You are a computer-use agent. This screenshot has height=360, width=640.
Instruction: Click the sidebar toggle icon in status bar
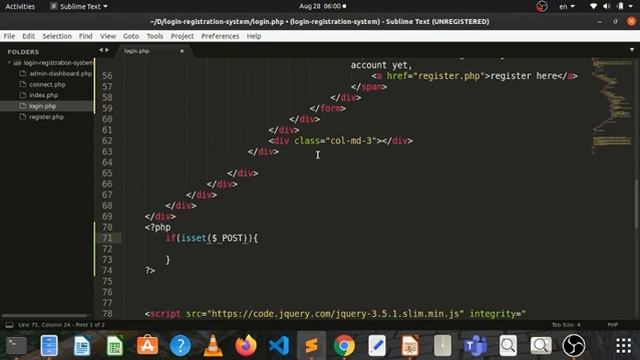[9, 325]
